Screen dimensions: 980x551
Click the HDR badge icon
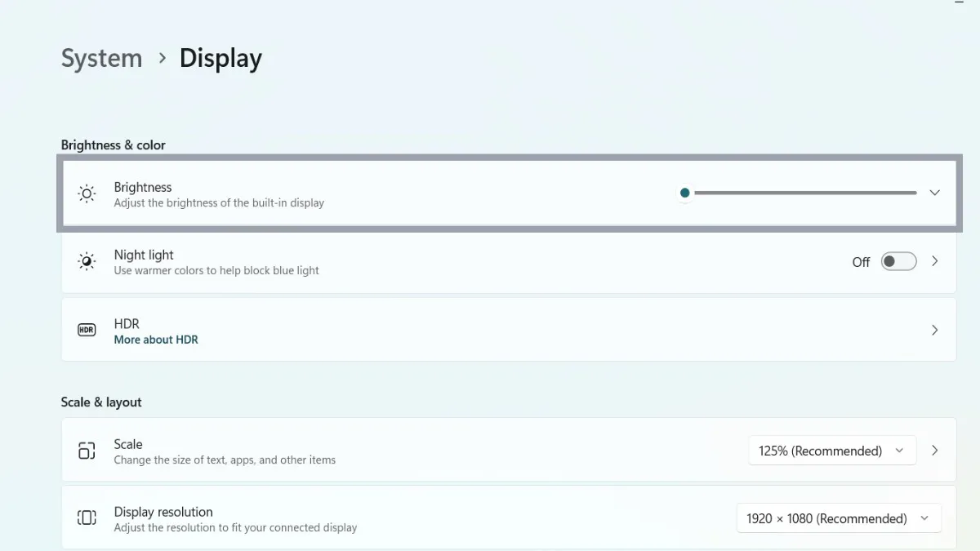point(87,330)
